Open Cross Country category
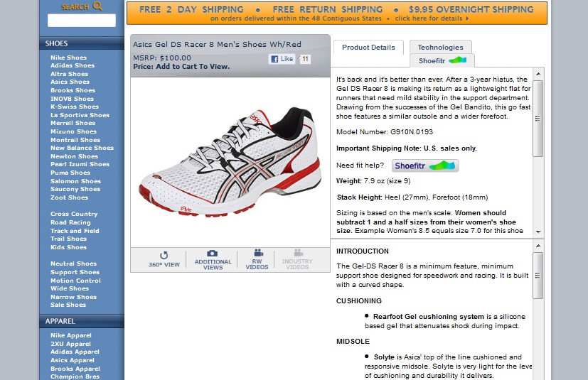Viewport: 588px width, 380px height. coord(74,215)
